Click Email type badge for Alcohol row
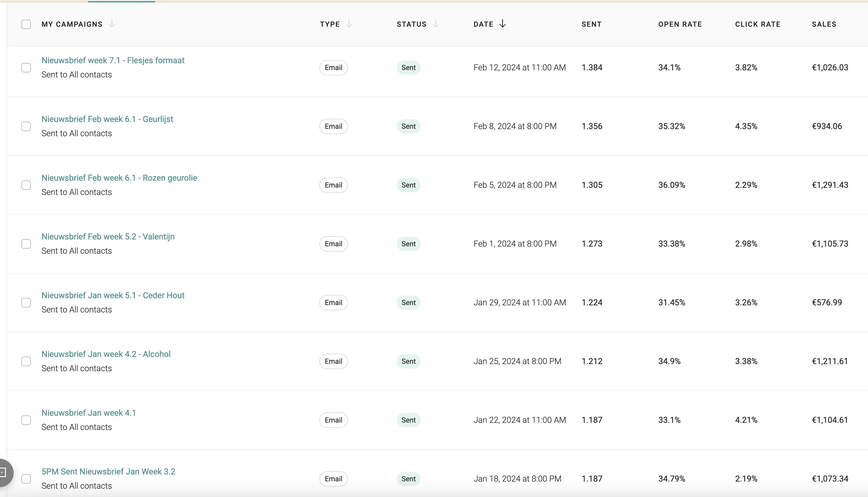Screen dimensions: 868x497 point(334,361)
